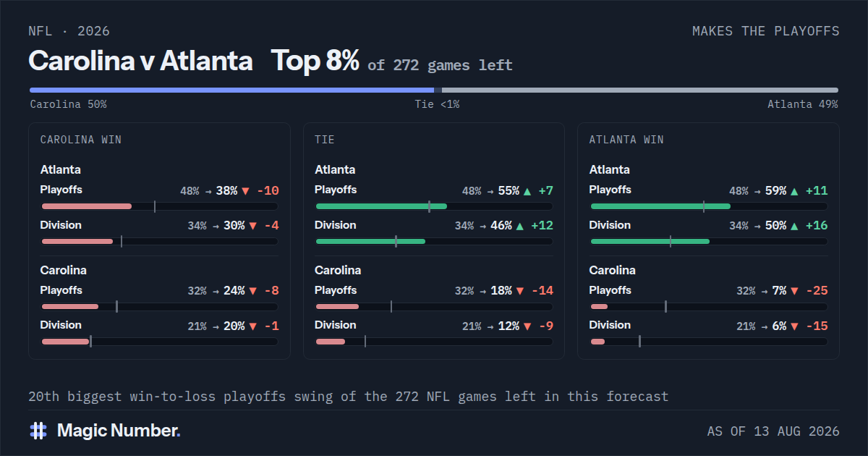Click the Carolina Playoffs red bar in Carolina Win panel

click(70, 307)
